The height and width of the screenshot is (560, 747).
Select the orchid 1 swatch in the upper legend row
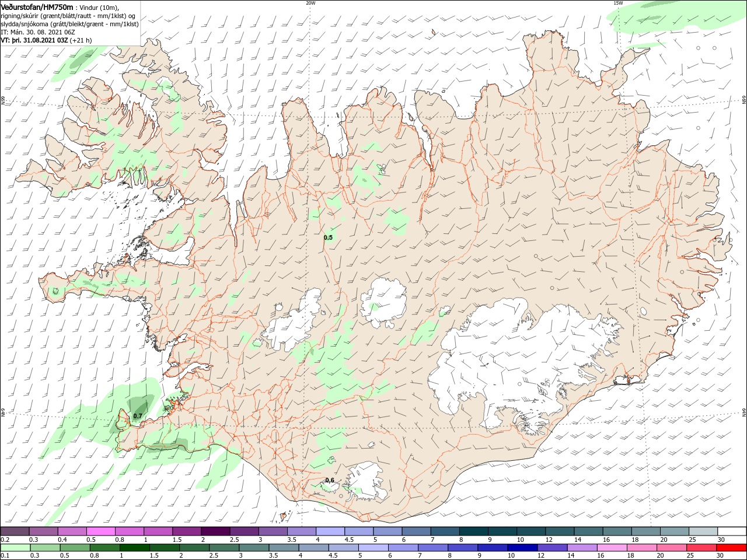click(x=158, y=531)
